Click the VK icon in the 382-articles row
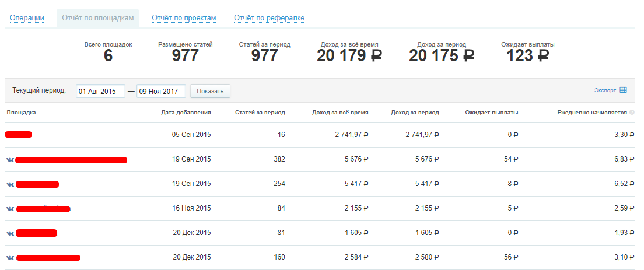This screenshot has height=270, width=644. pos(10,160)
